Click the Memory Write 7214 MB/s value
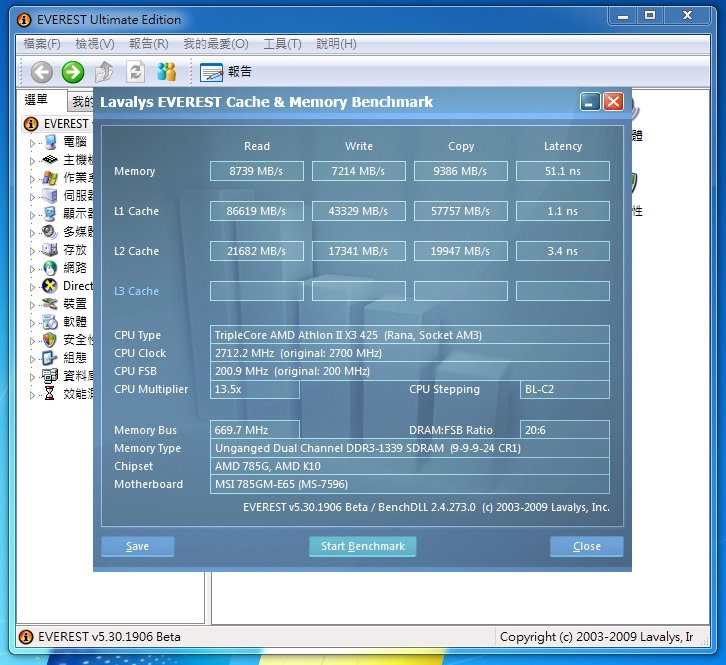This screenshot has width=726, height=665. 359,171
